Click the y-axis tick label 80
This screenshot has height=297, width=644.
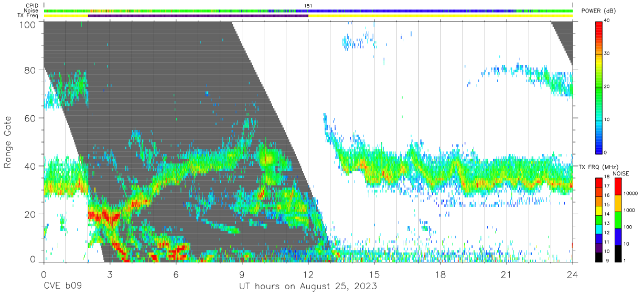click(x=29, y=70)
